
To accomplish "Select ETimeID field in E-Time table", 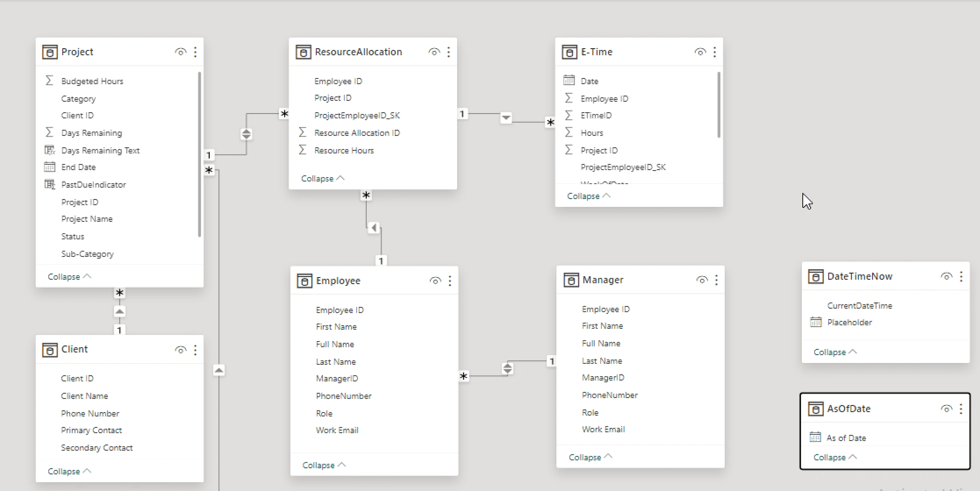I will [596, 115].
